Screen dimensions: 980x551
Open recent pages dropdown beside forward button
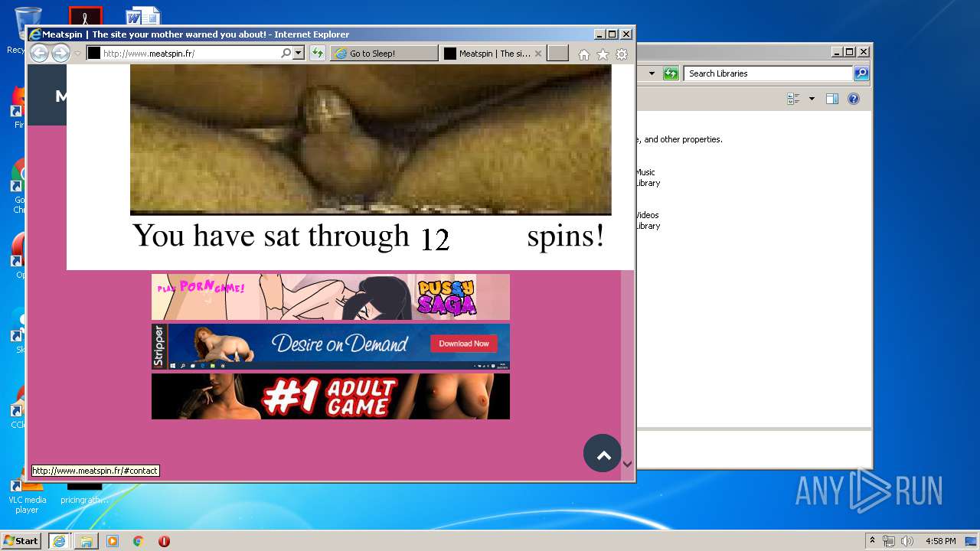point(77,54)
